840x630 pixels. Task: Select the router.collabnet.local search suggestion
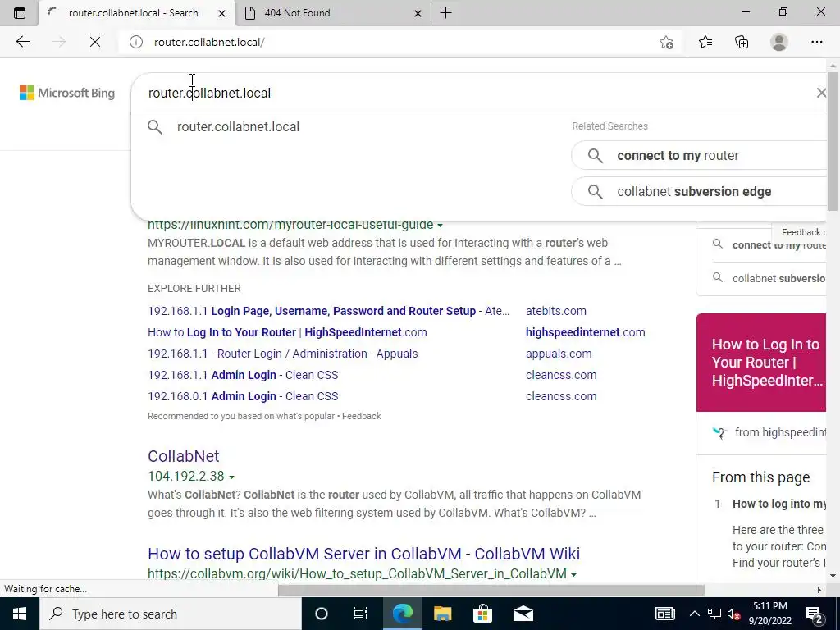coord(238,127)
